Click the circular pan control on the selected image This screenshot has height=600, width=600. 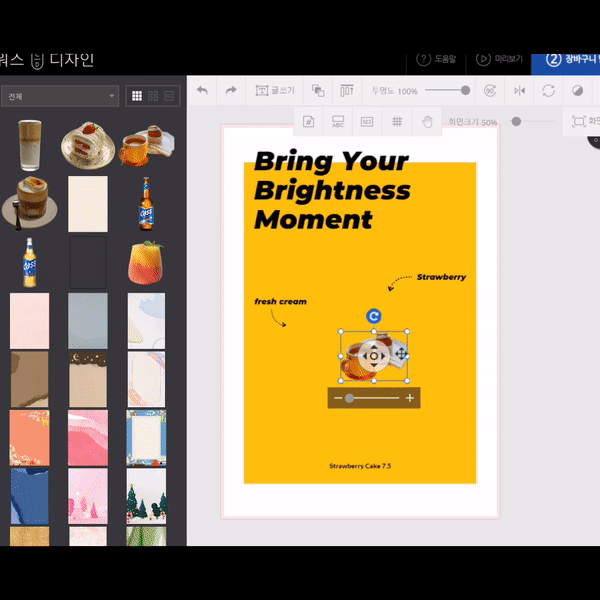tap(373, 356)
